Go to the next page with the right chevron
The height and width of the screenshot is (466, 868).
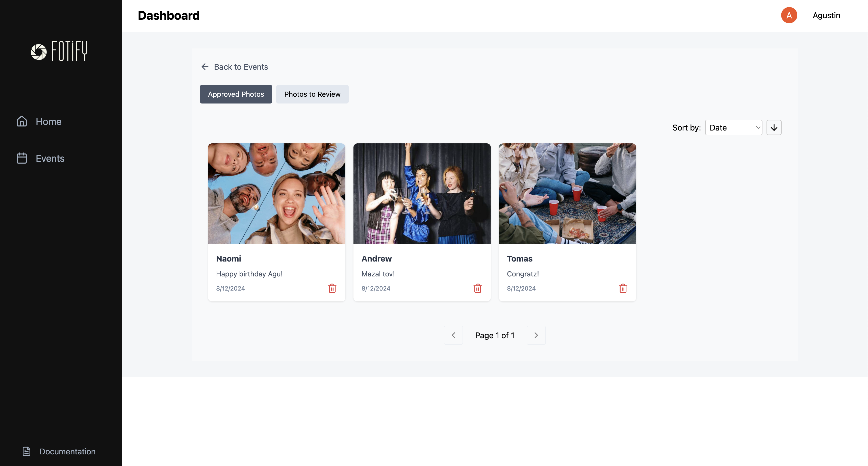536,335
